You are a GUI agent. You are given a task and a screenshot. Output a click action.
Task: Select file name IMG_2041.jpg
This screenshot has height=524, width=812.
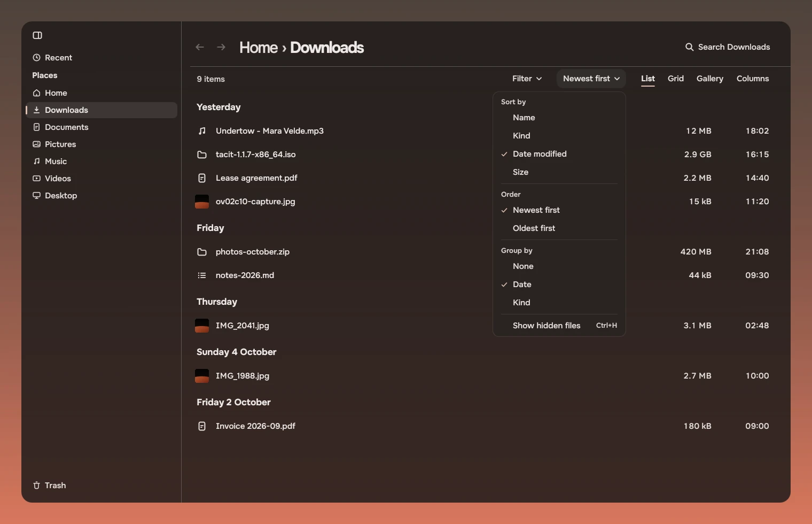tap(243, 326)
